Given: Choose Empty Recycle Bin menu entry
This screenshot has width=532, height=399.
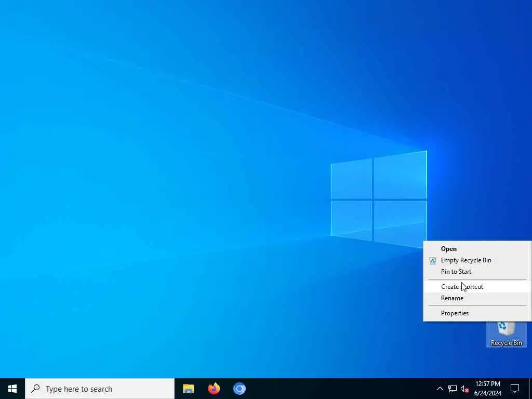Looking at the screenshot, I should tap(477, 260).
